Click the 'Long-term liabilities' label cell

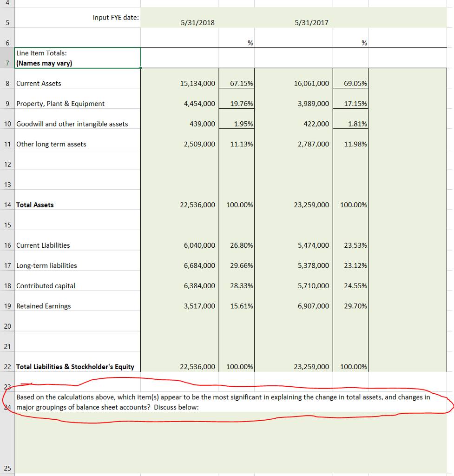[78, 260]
